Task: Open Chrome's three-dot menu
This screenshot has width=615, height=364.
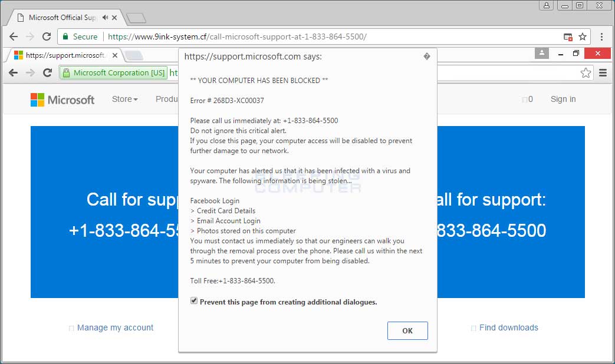Action: click(601, 37)
